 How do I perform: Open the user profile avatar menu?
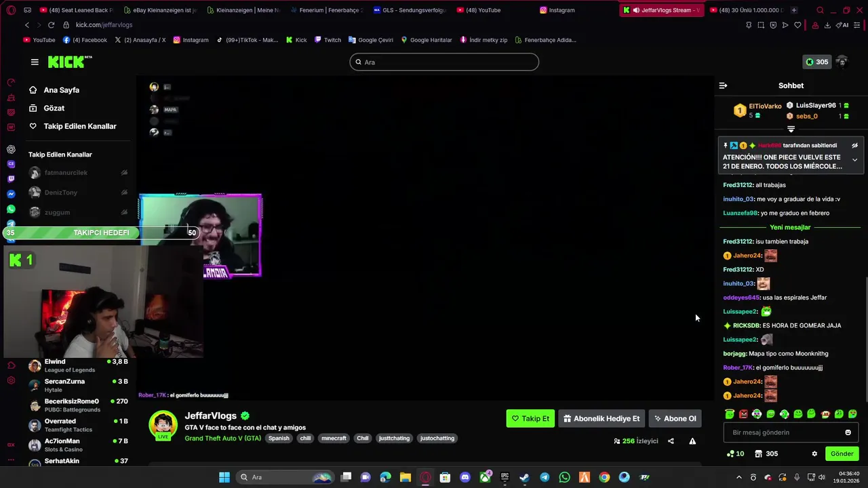842,62
